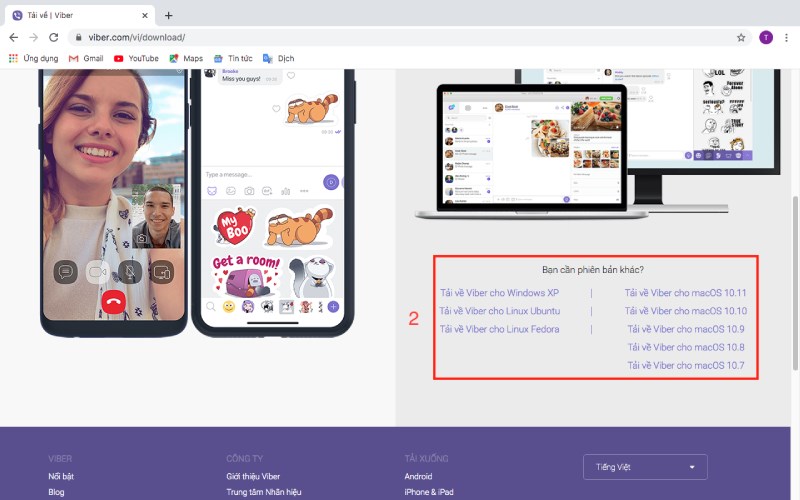Click the chat bubble icon on video call

click(65, 272)
